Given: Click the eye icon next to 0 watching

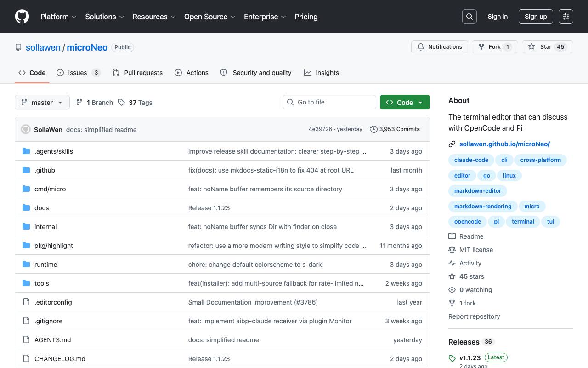Looking at the screenshot, I should click(452, 290).
